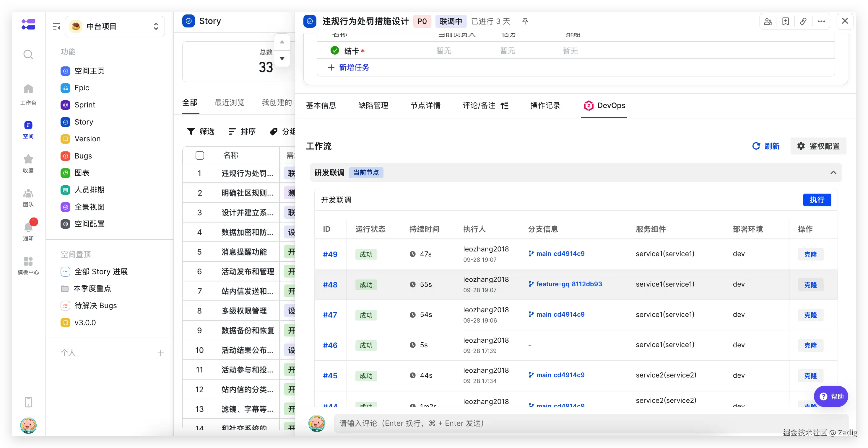
Task: Open the 中台项目 project switcher dropdown
Action: [x=115, y=27]
